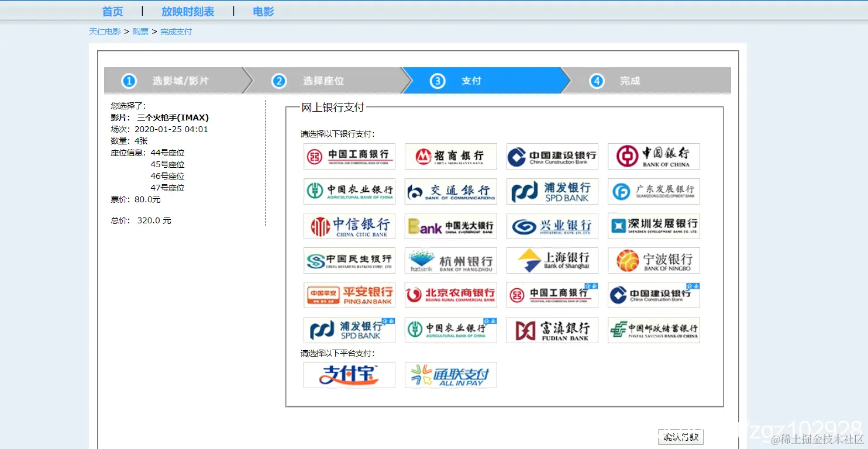The image size is (868, 449).
Task: Select the 北京农商银行 logo
Action: tap(450, 295)
